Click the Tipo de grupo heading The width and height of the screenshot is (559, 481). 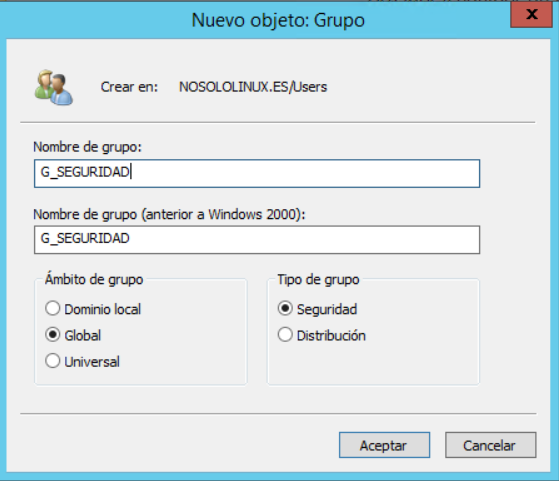[318, 279]
